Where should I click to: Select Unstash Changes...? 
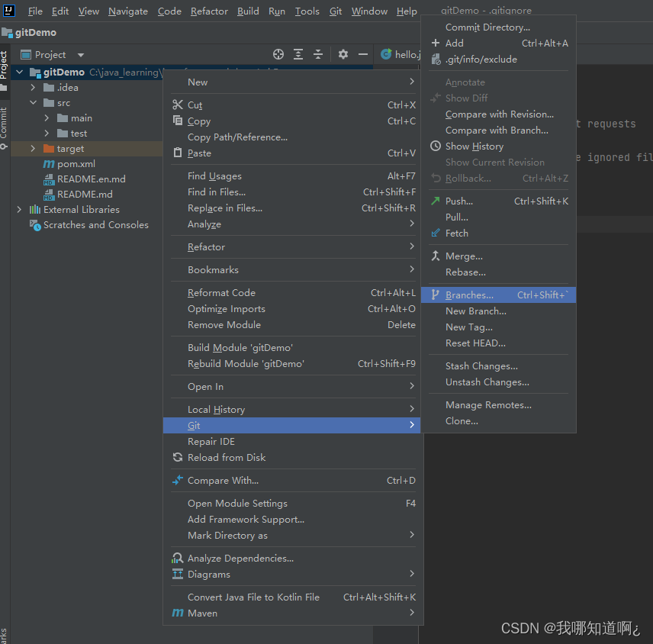coord(498,382)
